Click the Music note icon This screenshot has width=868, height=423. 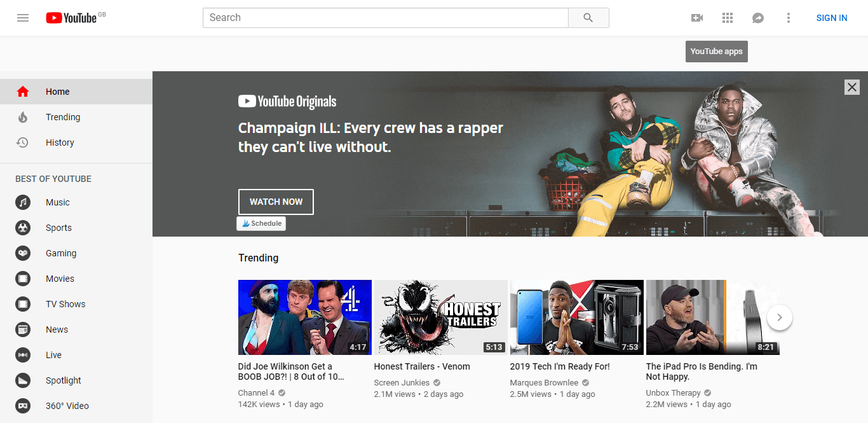point(23,202)
